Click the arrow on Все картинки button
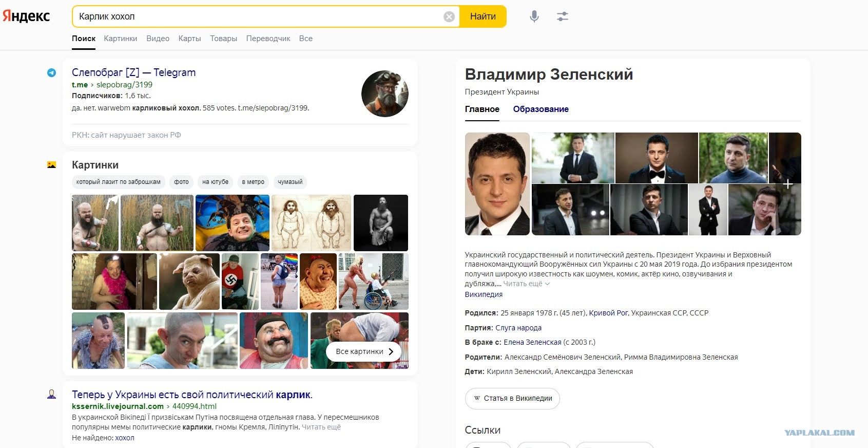This screenshot has width=868, height=448. pos(391,352)
